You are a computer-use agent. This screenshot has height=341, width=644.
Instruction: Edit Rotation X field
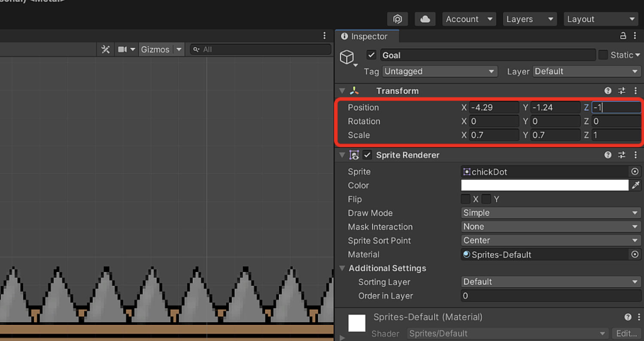pyautogui.click(x=494, y=121)
